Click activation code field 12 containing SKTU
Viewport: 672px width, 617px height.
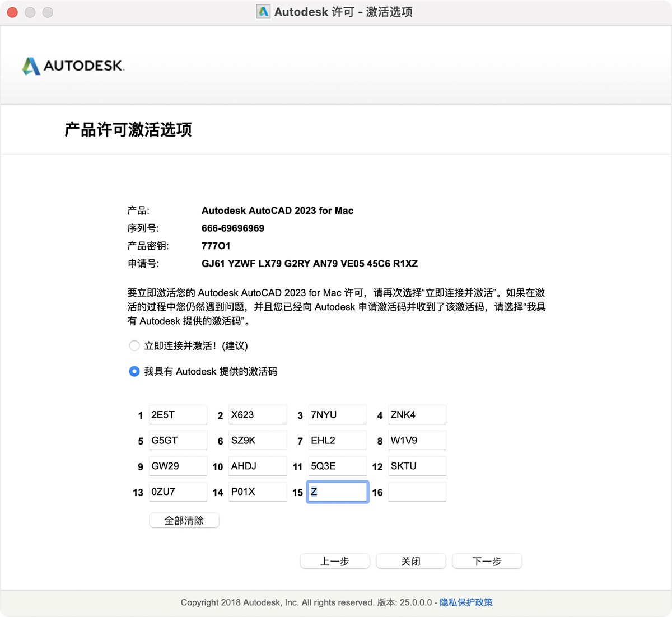[417, 466]
